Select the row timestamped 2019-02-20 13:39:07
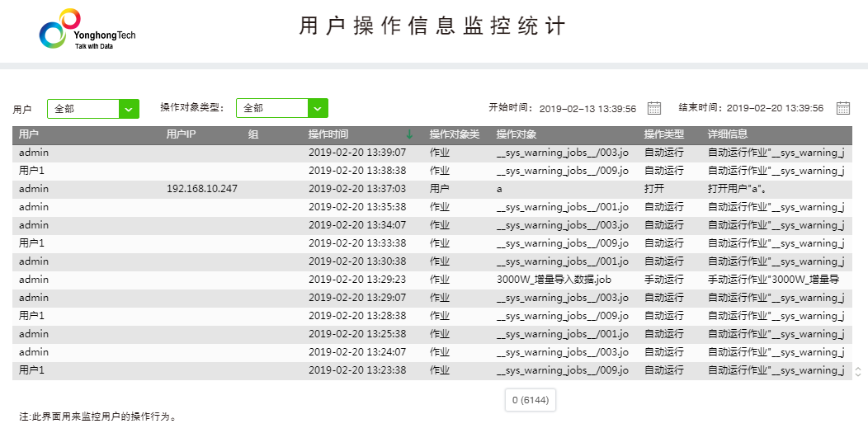Image resolution: width=868 pixels, height=433 pixels. coord(357,153)
